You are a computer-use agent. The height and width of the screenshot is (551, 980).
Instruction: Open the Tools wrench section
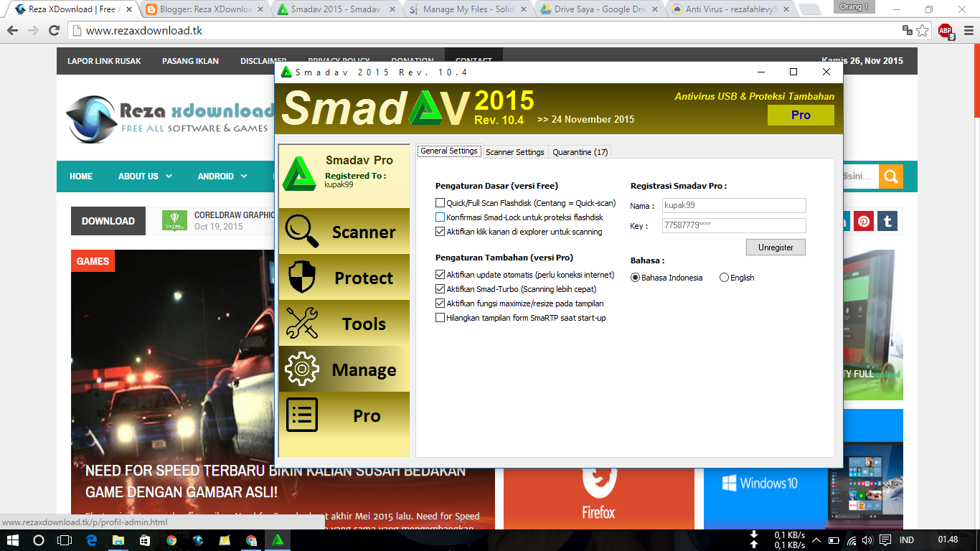click(344, 323)
